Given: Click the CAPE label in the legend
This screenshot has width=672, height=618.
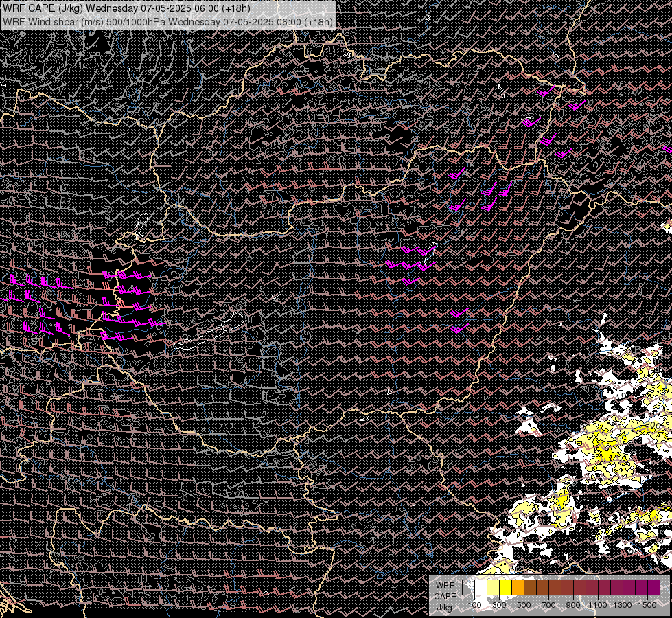Looking at the screenshot, I should pos(445,597).
